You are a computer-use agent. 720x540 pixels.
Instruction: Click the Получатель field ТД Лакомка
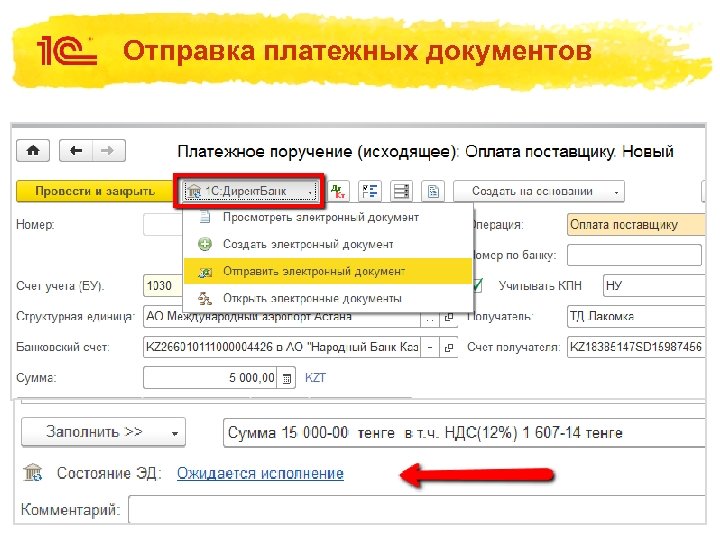(x=636, y=316)
